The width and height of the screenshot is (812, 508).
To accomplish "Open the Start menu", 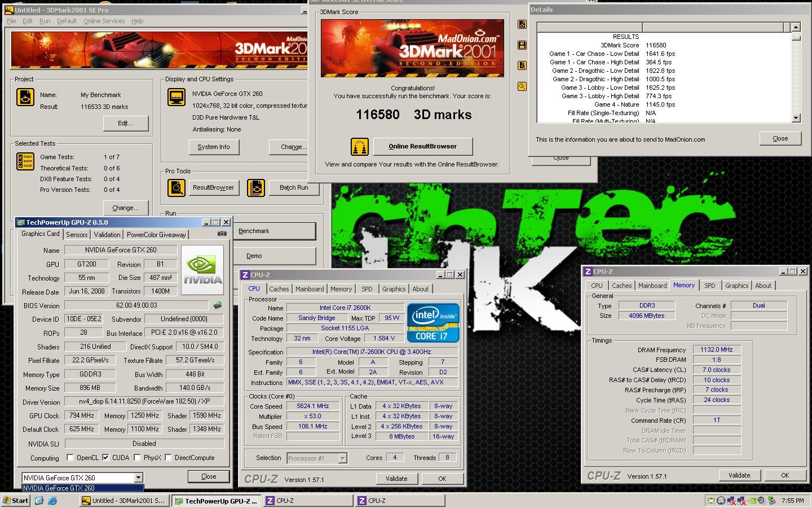I will tap(16, 500).
